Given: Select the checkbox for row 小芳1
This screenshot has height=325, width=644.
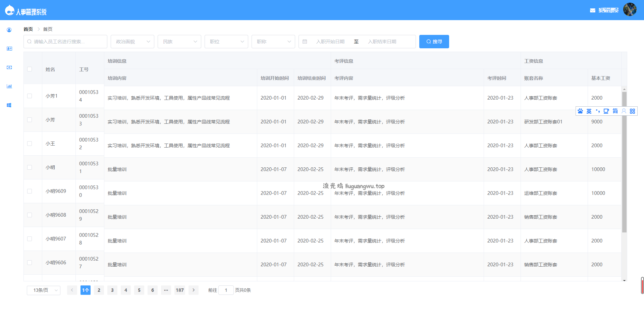Looking at the screenshot, I should 30,96.
